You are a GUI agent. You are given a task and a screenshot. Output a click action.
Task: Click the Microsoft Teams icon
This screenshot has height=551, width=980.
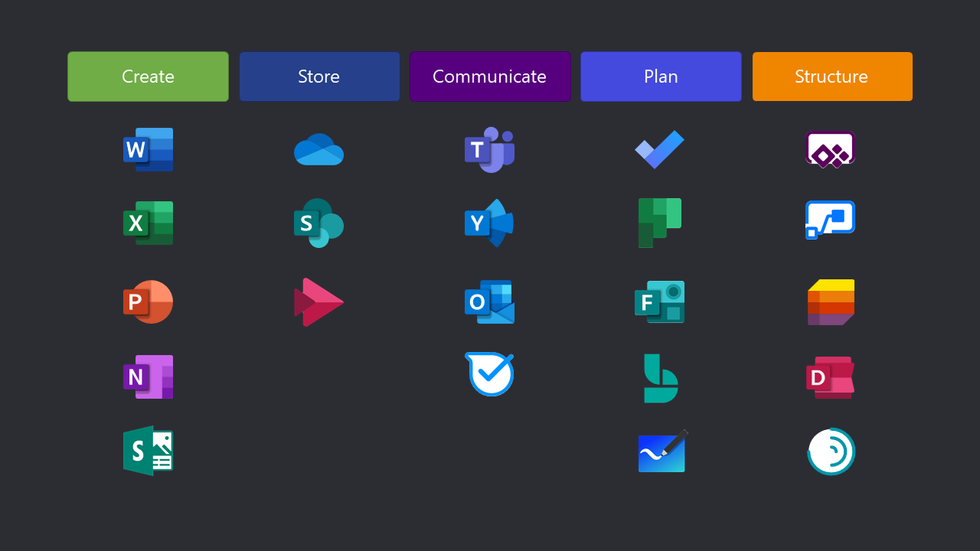(489, 149)
